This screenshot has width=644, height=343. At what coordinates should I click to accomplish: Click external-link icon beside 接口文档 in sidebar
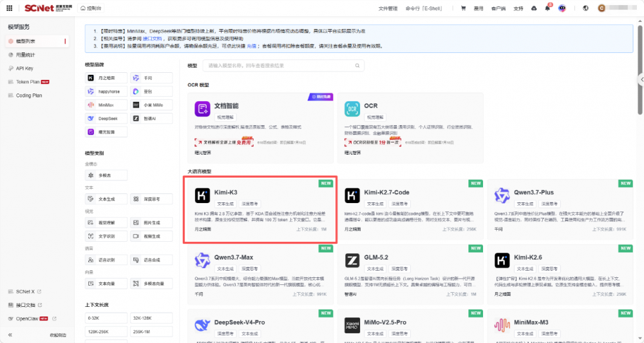[x=40, y=305]
